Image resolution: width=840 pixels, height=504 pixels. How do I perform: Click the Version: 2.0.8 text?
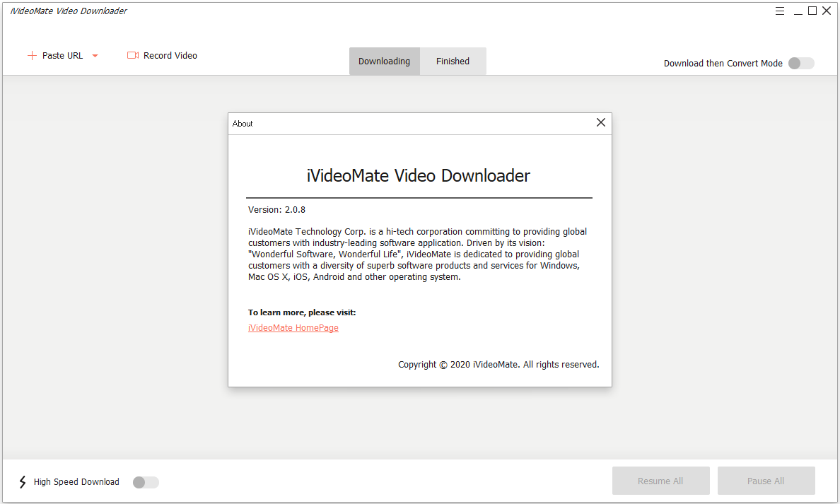click(x=276, y=210)
